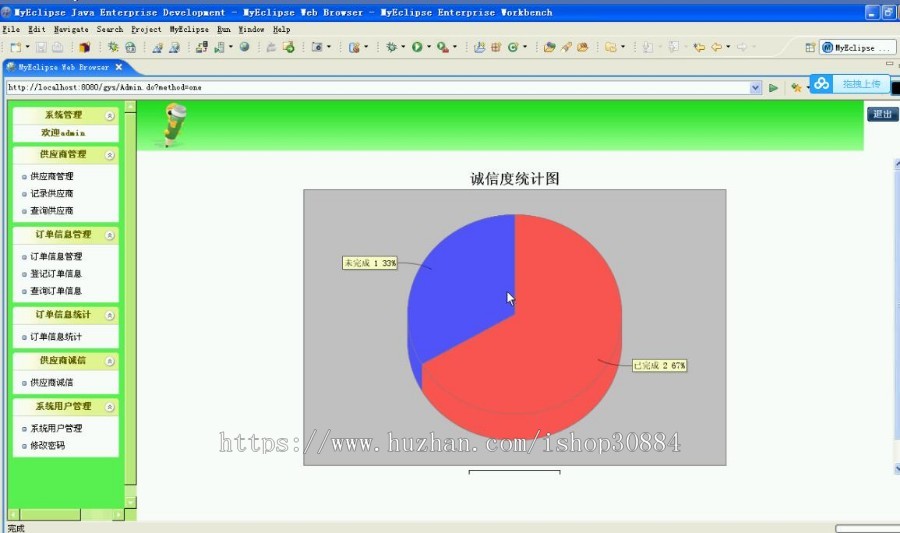The width and height of the screenshot is (900, 533).
Task: Click the camera screenshot icon
Action: 317,47
